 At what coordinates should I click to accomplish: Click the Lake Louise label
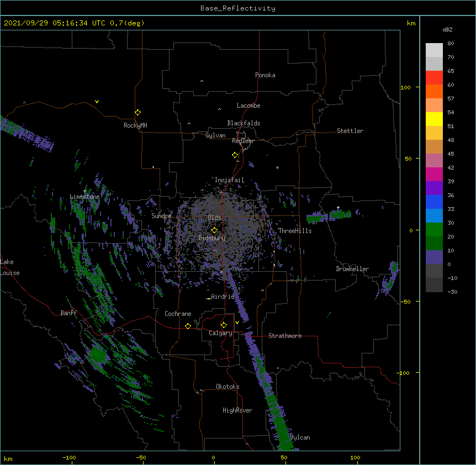(10, 267)
